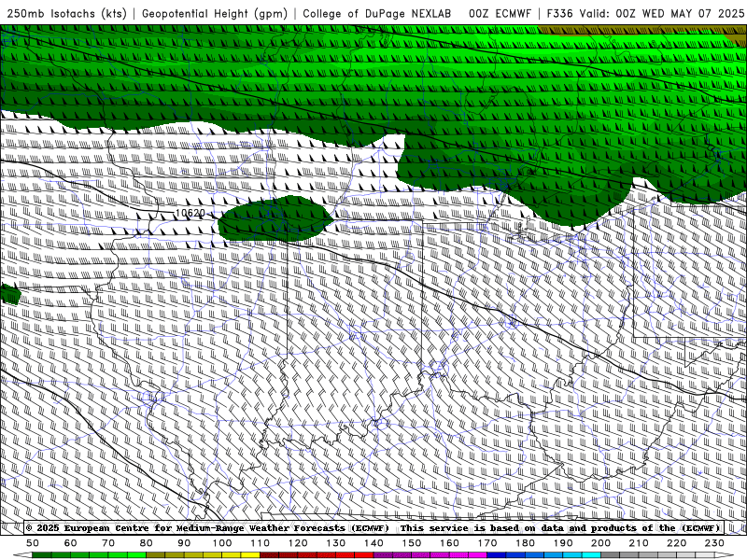Click the '120' legend value
The width and height of the screenshot is (747, 560).
tap(298, 543)
